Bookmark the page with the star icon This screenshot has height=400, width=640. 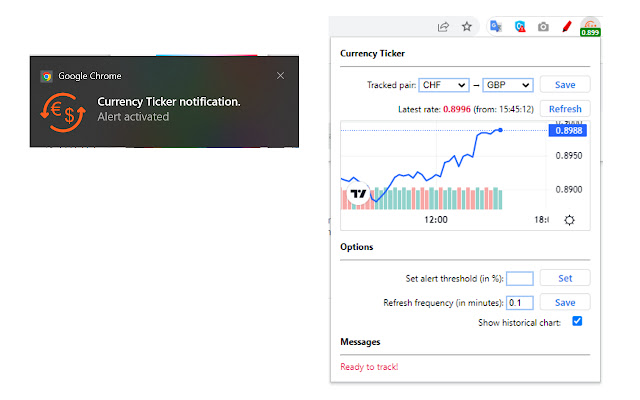[467, 27]
